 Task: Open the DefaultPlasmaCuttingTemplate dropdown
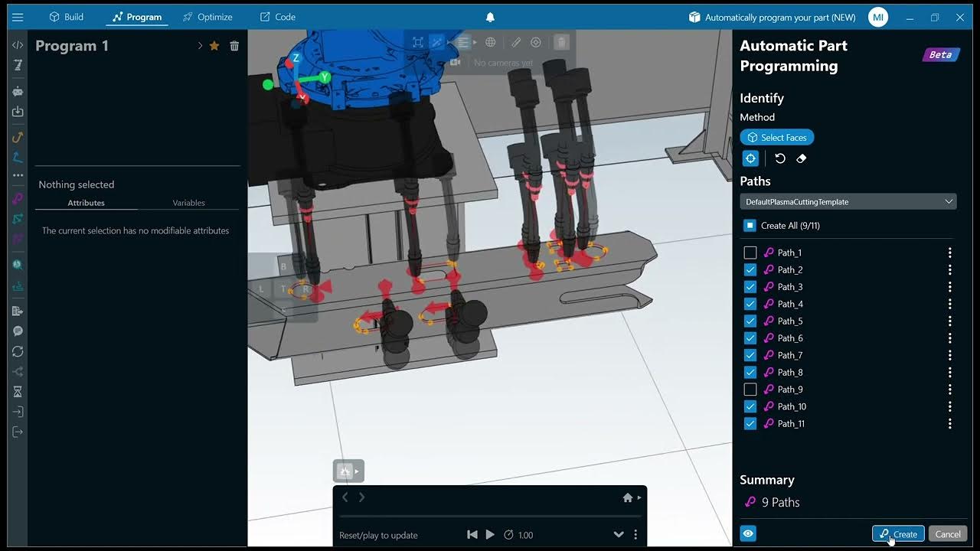tap(848, 201)
